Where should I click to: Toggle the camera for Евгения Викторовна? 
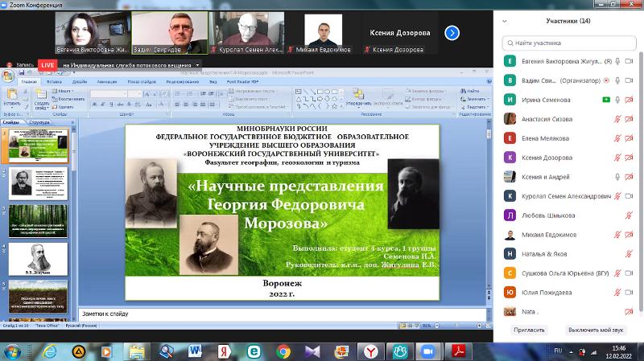click(630, 61)
